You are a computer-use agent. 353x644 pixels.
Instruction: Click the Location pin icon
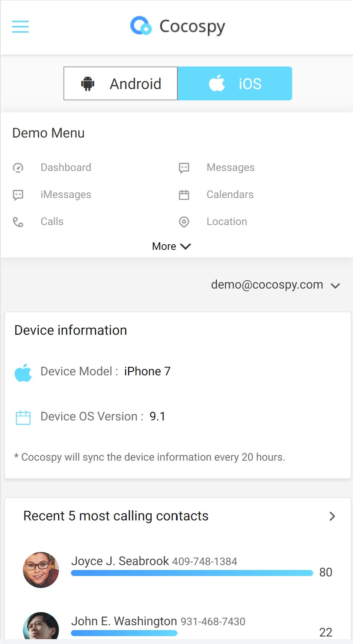184,222
